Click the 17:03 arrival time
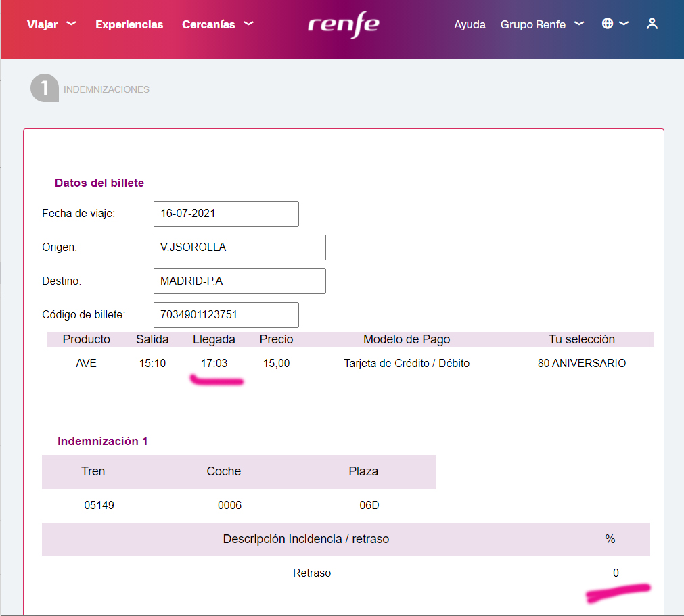This screenshot has width=684, height=616. (214, 363)
